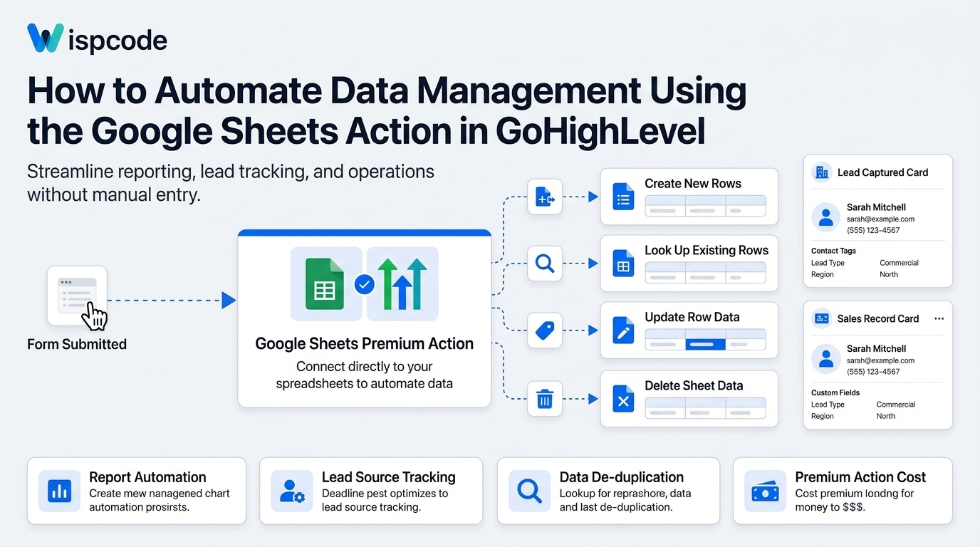This screenshot has height=547, width=980.
Task: Click the Form Submitted window icon
Action: coord(77,295)
